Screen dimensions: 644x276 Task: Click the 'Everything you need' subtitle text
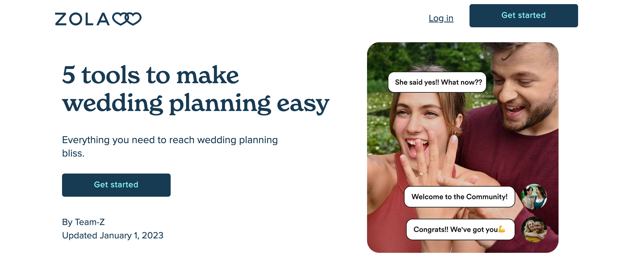click(170, 146)
